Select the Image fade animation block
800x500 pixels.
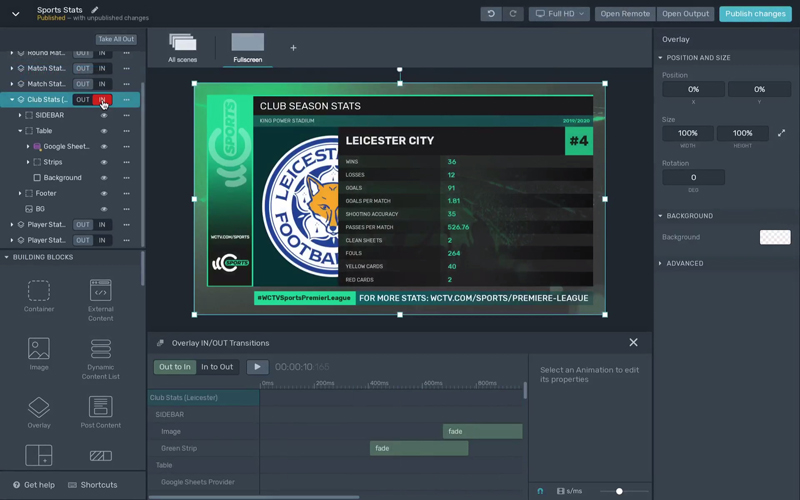(x=483, y=431)
